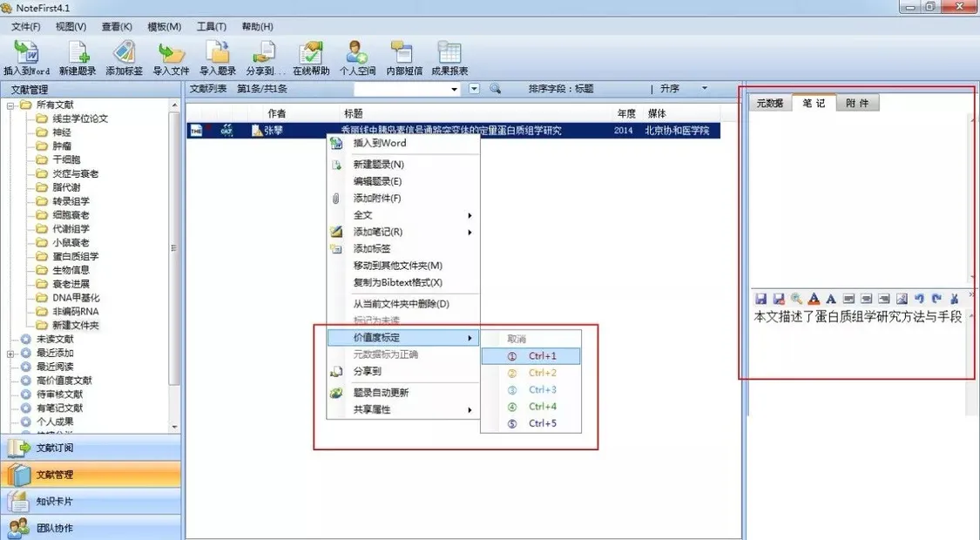Click the literature tree vertical scrollbar down arrow

click(174, 427)
